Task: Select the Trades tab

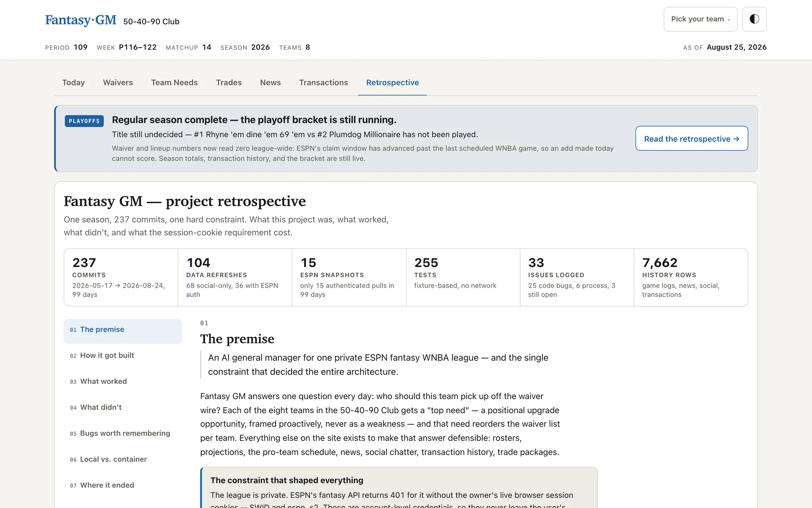Action: (x=229, y=83)
